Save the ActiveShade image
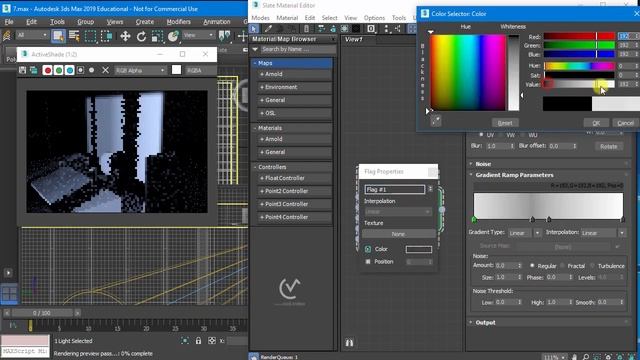The width and height of the screenshot is (640, 360). 22,70
